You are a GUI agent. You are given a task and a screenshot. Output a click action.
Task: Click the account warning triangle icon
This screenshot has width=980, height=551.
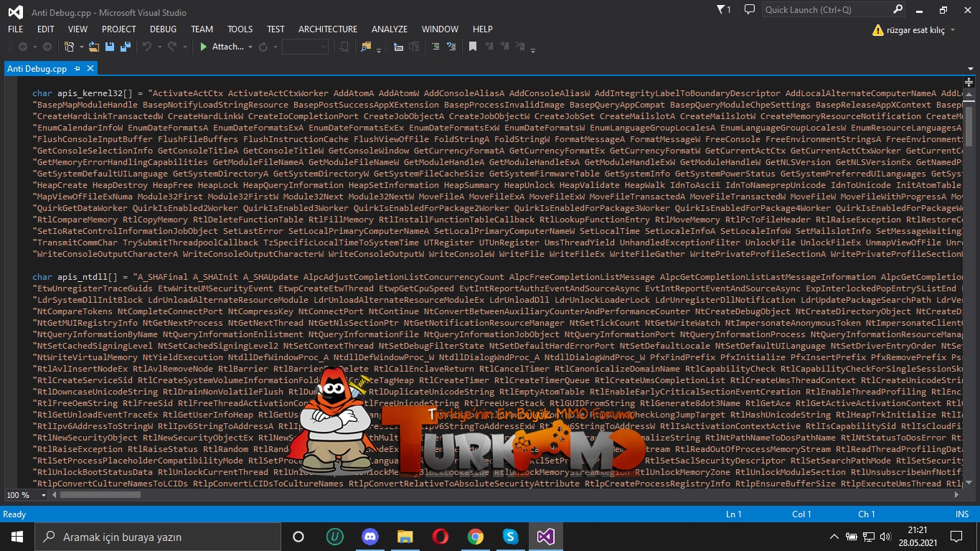[878, 30]
